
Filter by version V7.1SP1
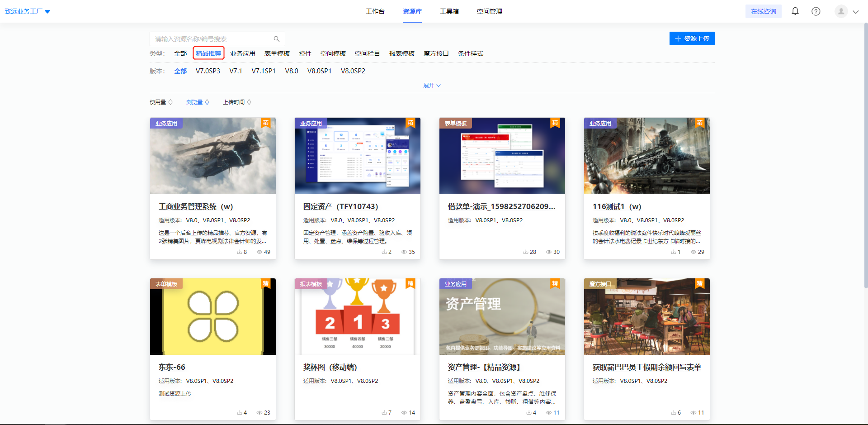264,71
